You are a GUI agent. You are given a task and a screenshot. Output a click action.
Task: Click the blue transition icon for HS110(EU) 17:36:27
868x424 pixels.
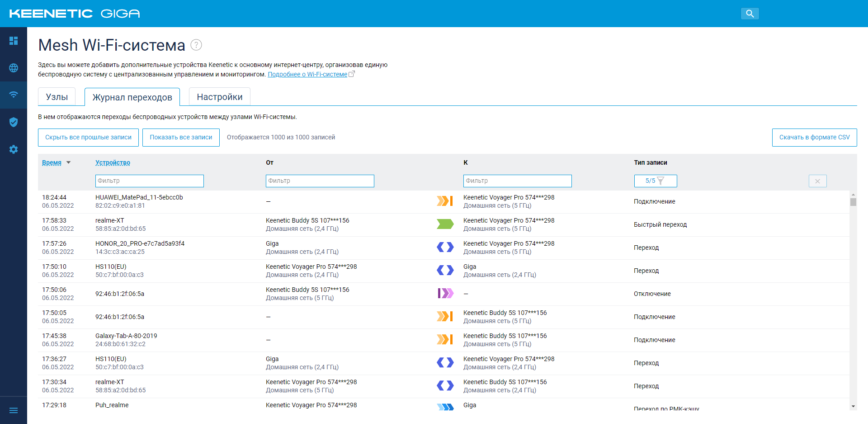click(x=445, y=362)
